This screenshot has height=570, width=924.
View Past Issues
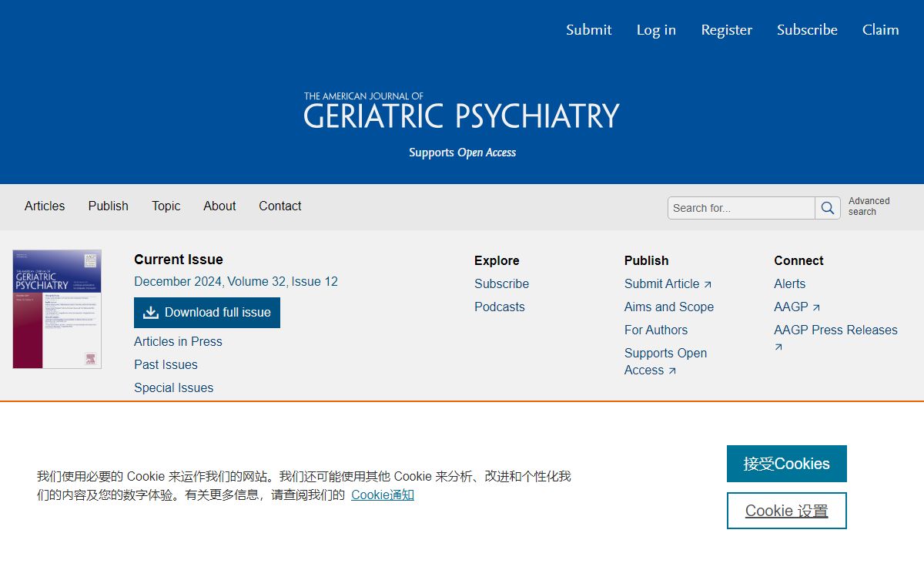tap(166, 364)
